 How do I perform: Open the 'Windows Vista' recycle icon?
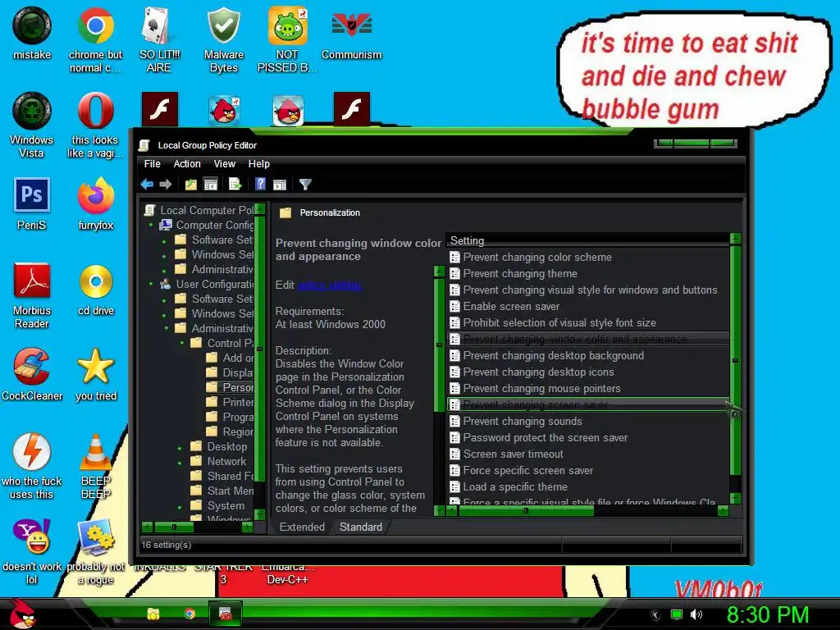32,126
